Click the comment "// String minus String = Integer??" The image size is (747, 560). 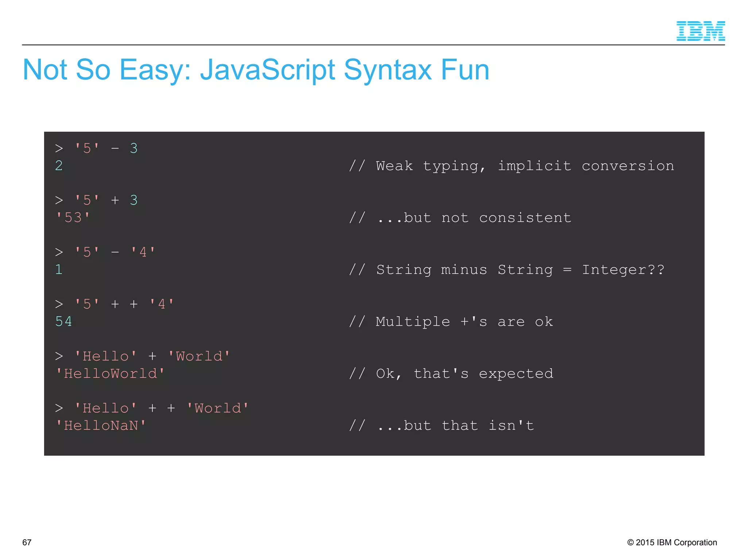pyautogui.click(x=507, y=270)
